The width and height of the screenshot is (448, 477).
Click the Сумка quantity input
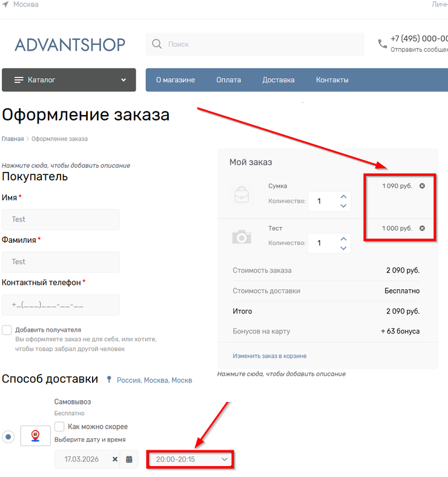point(323,201)
